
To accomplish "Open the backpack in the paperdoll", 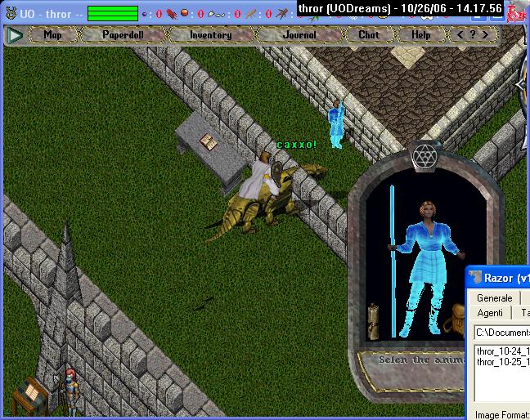I will pyautogui.click(x=454, y=319).
